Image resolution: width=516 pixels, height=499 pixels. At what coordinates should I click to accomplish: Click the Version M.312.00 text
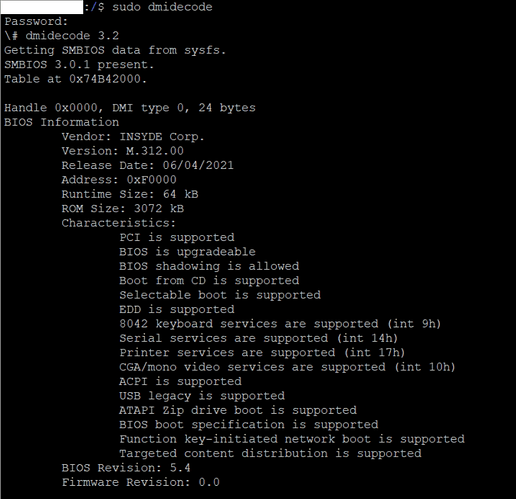(122, 151)
